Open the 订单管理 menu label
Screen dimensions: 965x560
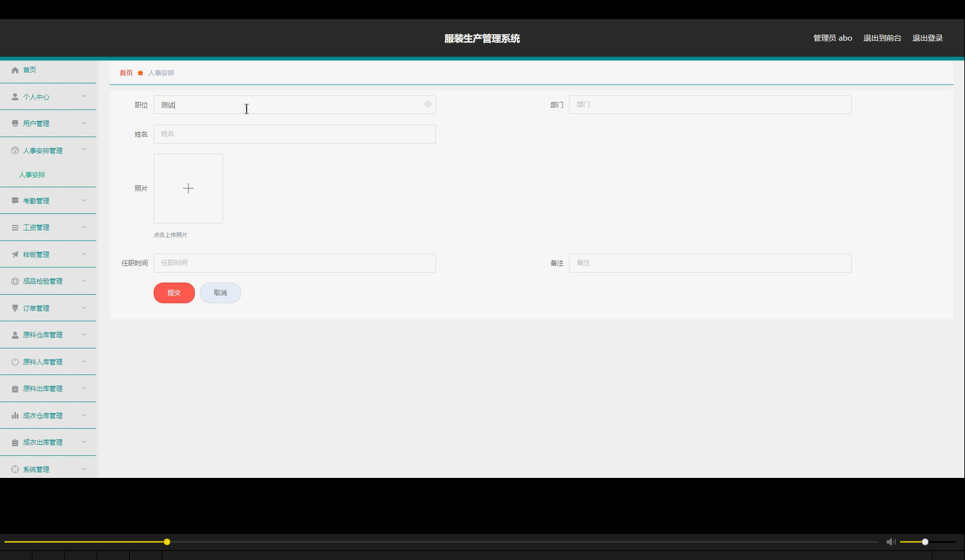(x=36, y=309)
